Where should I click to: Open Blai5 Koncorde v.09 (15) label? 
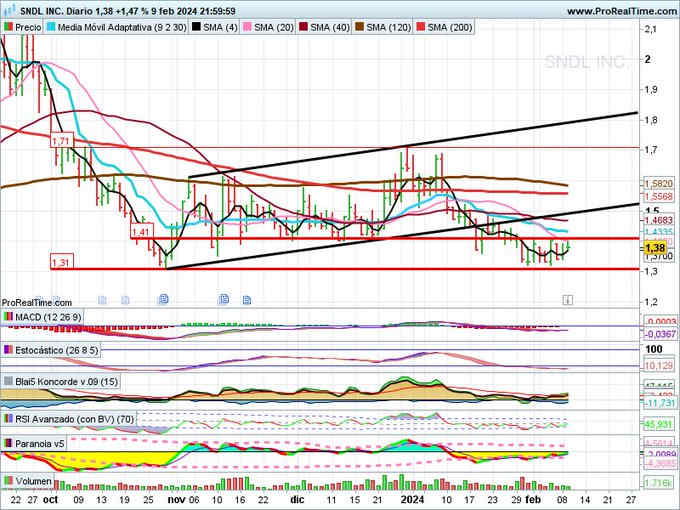click(x=66, y=382)
